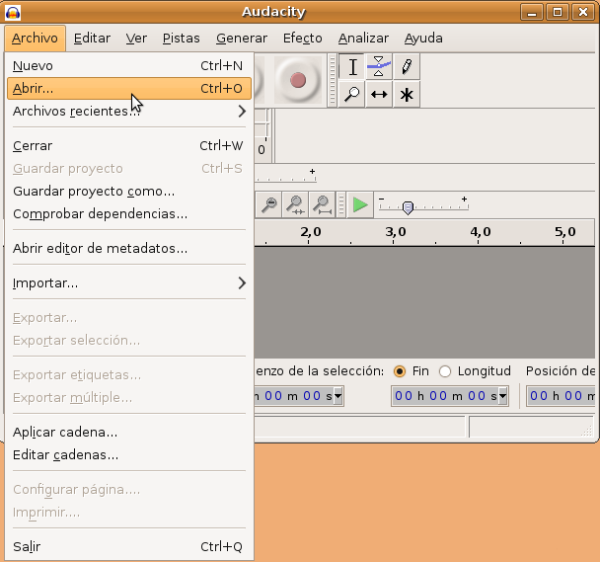Open the end time format dropdown arrow
Image resolution: width=600 pixels, height=562 pixels.
pyautogui.click(x=502, y=396)
